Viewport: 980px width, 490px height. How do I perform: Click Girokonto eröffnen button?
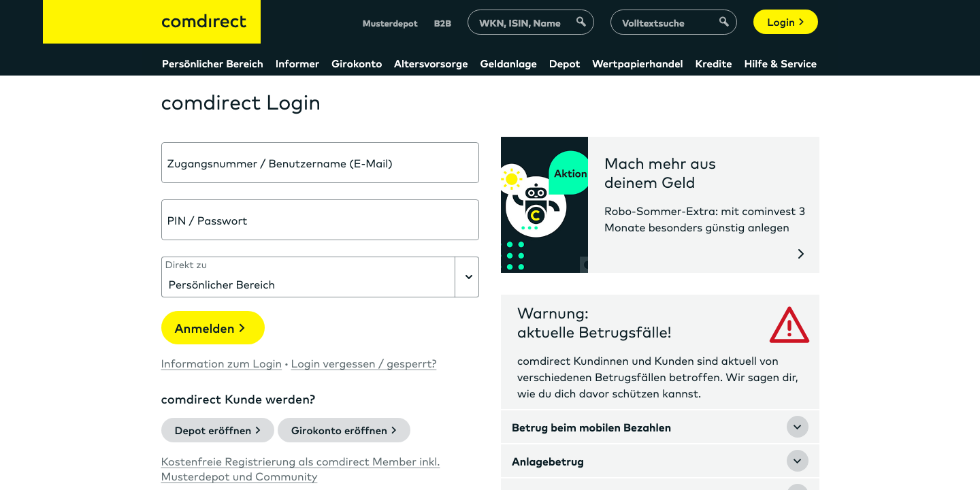pos(344,430)
